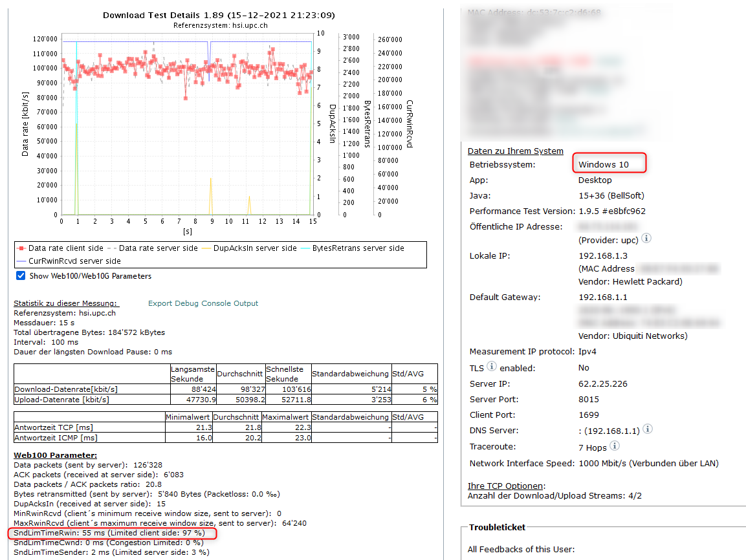This screenshot has width=746, height=560.
Task: Click the red Data rate client side legend marker
Action: tap(22, 248)
